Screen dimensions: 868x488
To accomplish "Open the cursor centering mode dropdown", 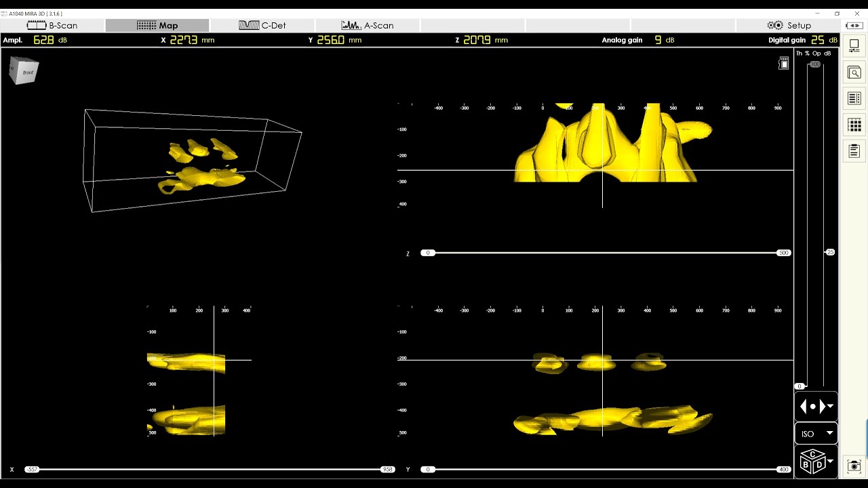I will point(816,406).
